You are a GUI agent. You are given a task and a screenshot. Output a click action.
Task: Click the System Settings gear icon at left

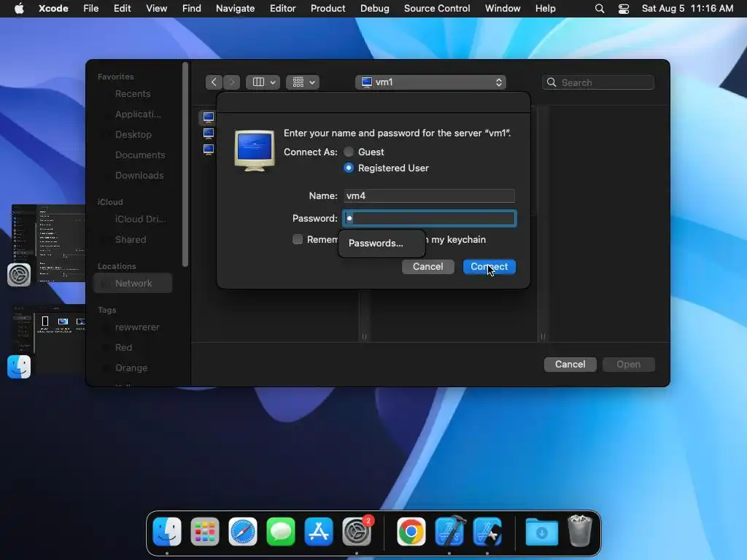[19, 275]
